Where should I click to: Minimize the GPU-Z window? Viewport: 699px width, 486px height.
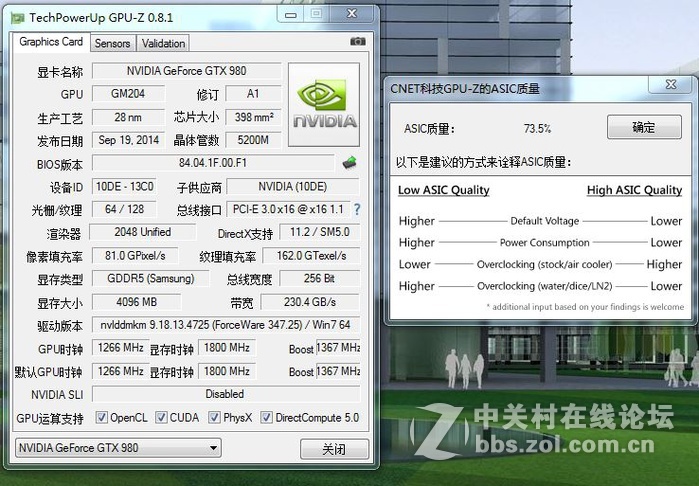pyautogui.click(x=291, y=15)
